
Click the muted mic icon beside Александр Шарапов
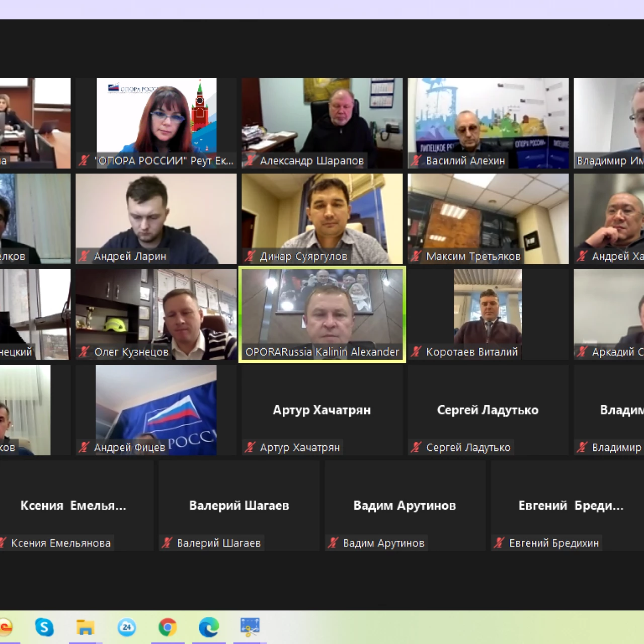250,160
